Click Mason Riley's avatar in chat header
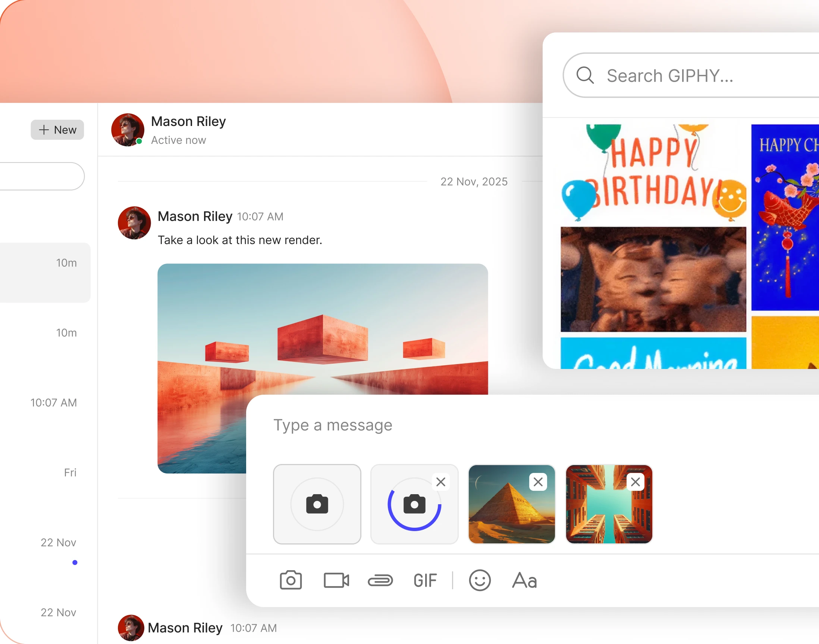The image size is (819, 644). click(x=128, y=130)
